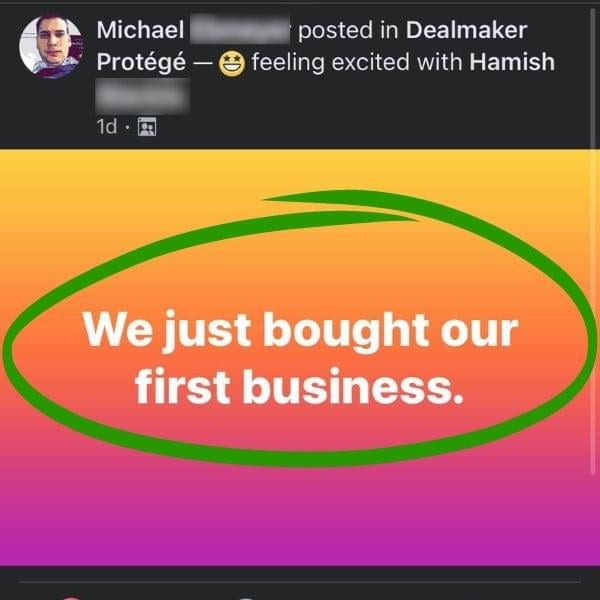Open the poster's name link 'Michael'

click(x=140, y=30)
